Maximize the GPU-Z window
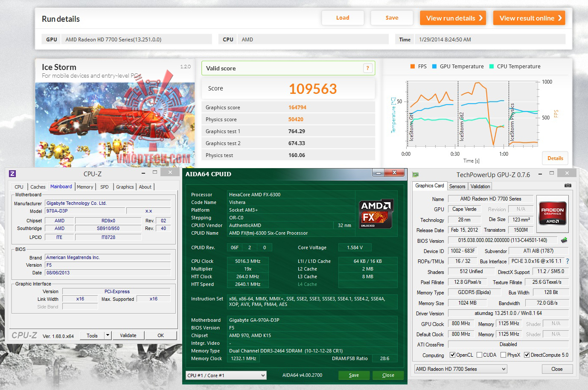The width and height of the screenshot is (588, 390). [x=551, y=173]
